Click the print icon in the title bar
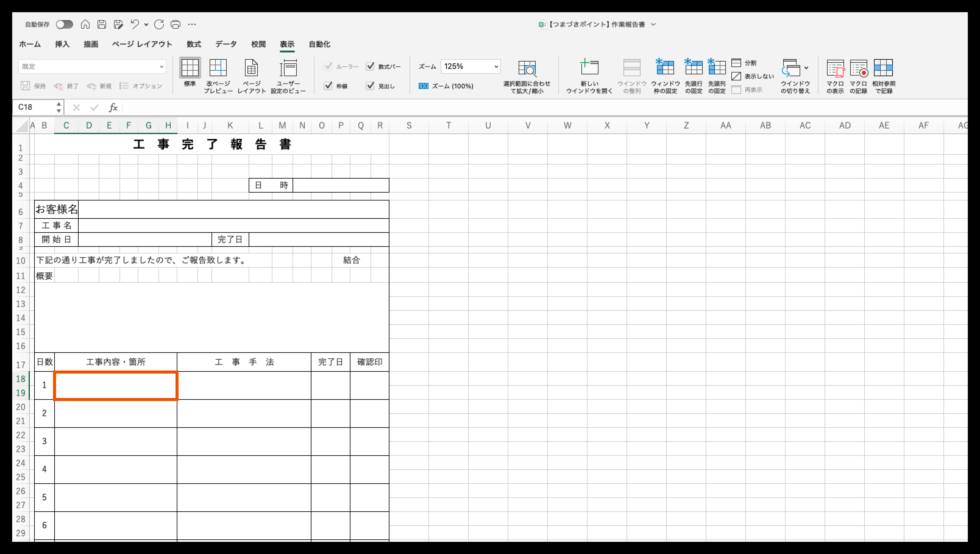The height and width of the screenshot is (554, 980). (x=176, y=24)
